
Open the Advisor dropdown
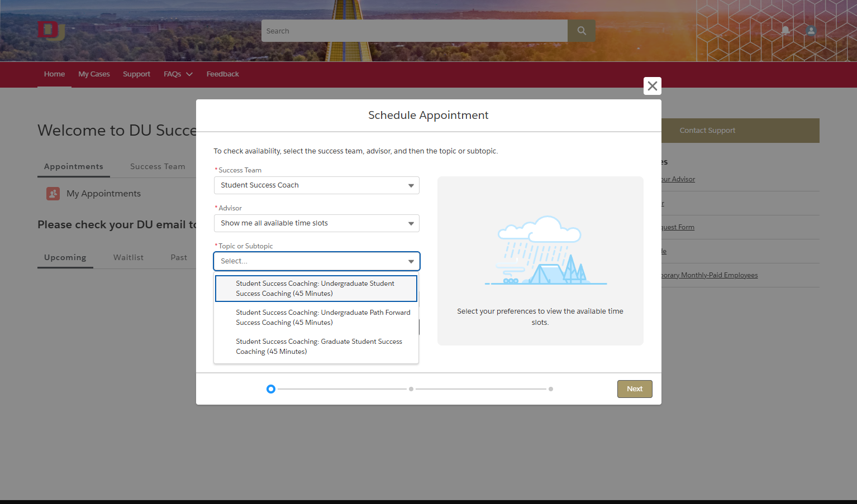[x=316, y=223]
